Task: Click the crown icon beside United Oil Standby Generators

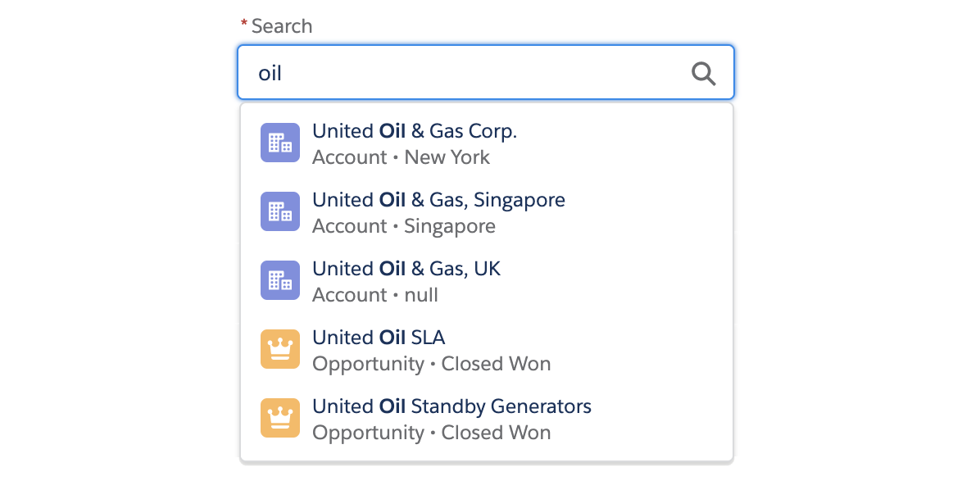Action: [x=279, y=418]
